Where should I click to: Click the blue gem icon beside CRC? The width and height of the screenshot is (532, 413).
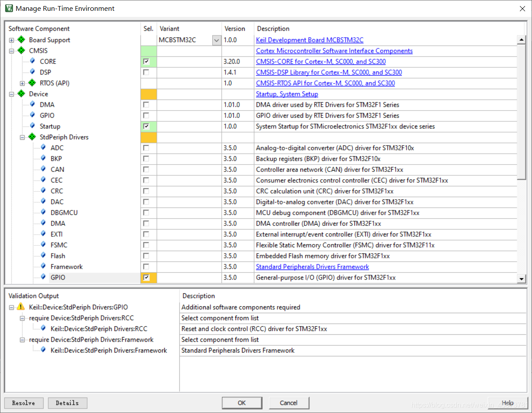(43, 191)
